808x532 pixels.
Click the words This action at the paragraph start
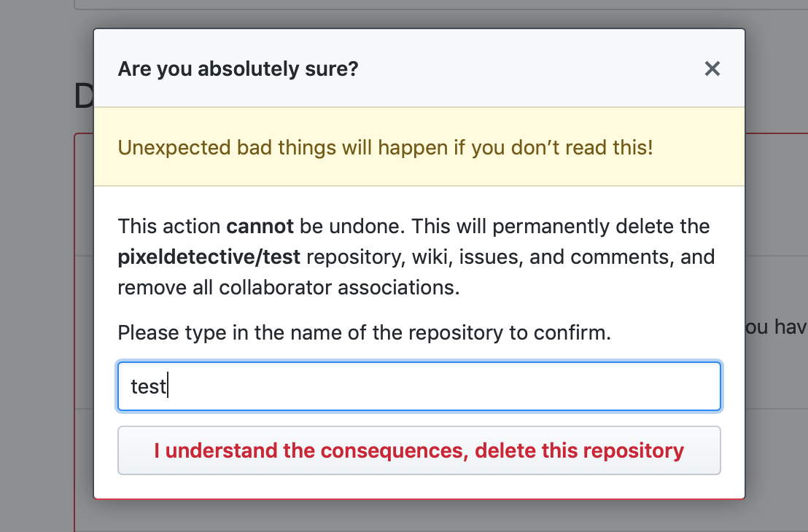coord(169,227)
